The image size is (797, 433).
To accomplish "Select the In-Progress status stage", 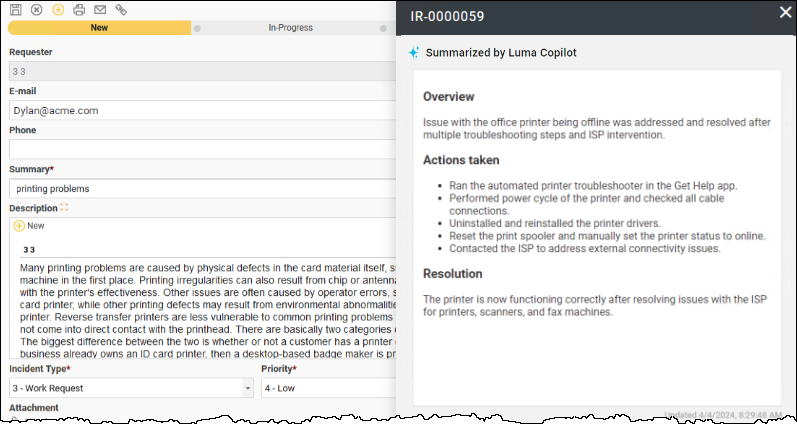I will coord(290,28).
